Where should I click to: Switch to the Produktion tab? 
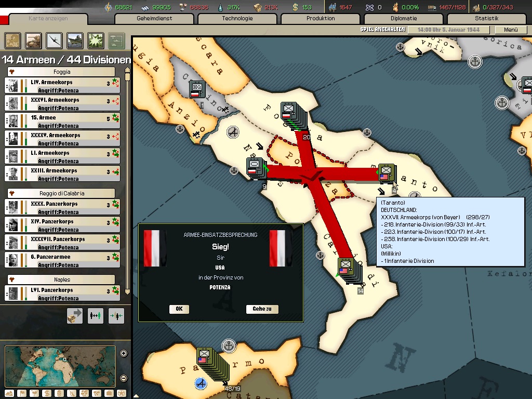[321, 19]
